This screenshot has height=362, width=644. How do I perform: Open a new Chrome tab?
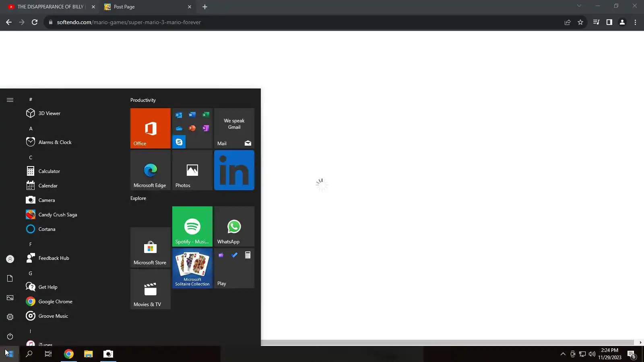point(205,7)
